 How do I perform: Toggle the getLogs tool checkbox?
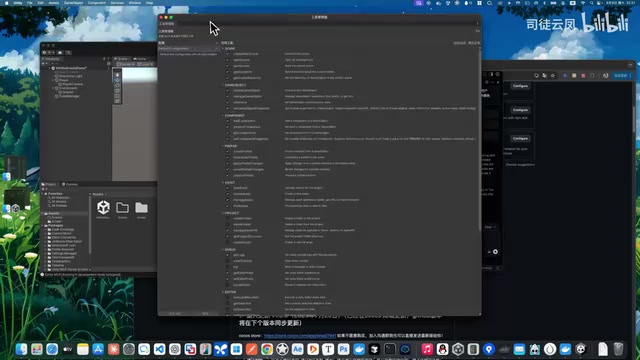(x=228, y=255)
